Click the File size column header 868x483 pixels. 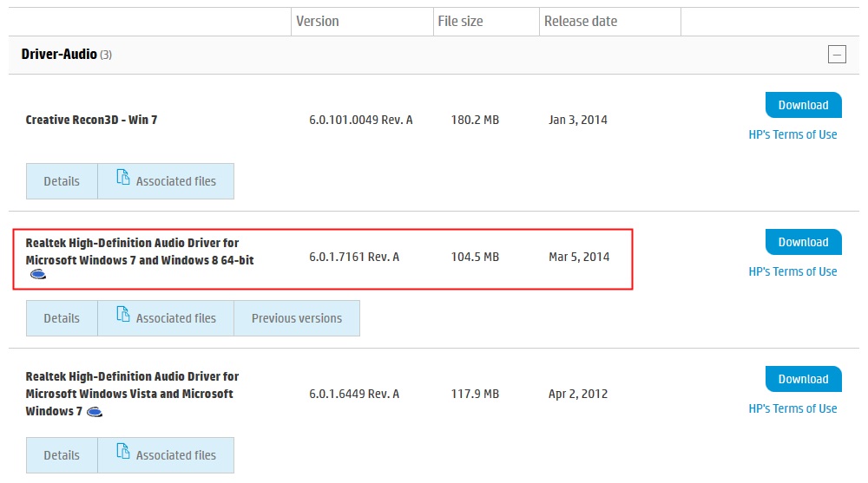tap(460, 21)
